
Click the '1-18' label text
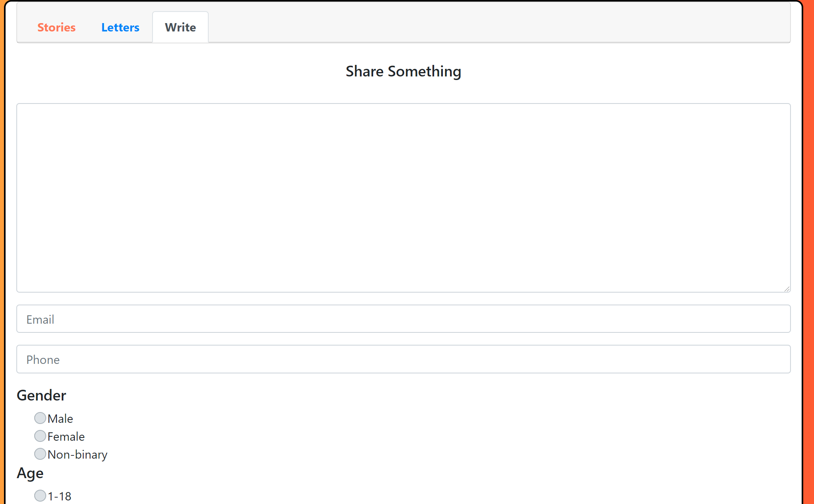coord(59,496)
